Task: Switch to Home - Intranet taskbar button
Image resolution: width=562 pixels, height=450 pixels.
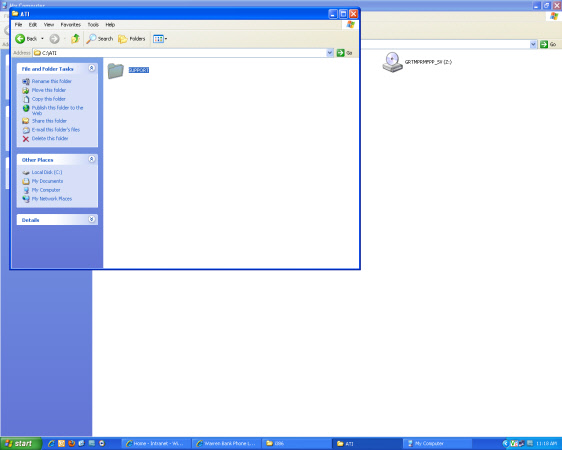Action: [156, 444]
